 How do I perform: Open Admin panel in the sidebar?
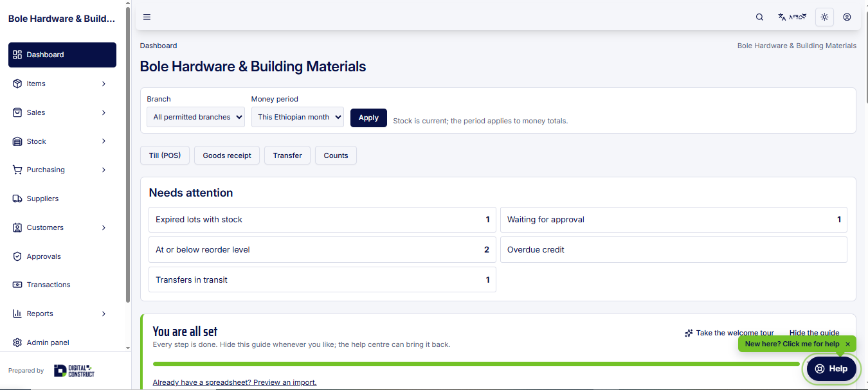click(x=62, y=342)
